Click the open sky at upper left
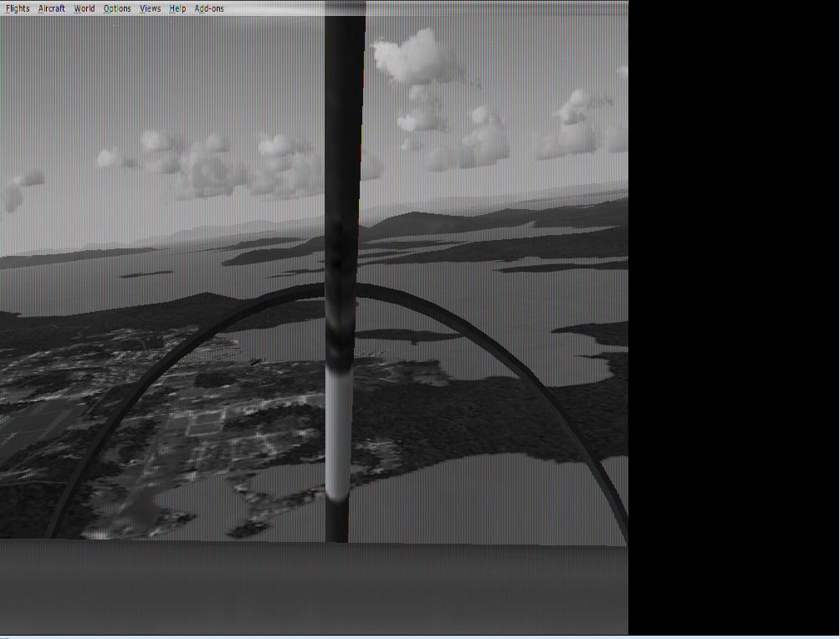The height and width of the screenshot is (639, 840). tap(125, 75)
